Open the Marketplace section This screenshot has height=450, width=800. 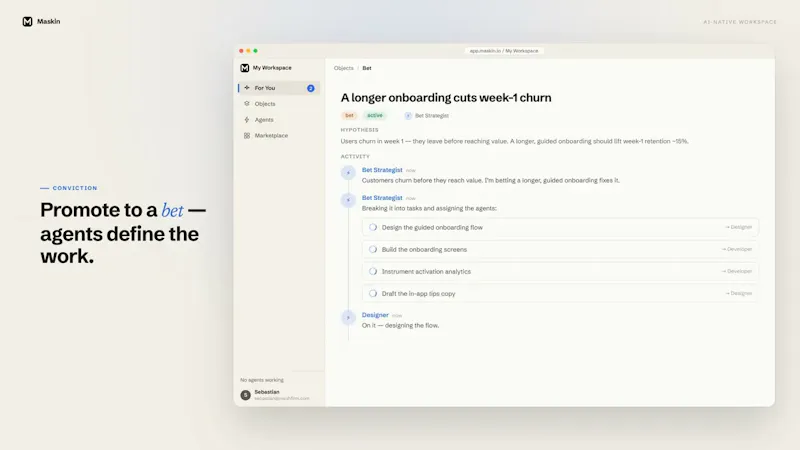(279, 135)
